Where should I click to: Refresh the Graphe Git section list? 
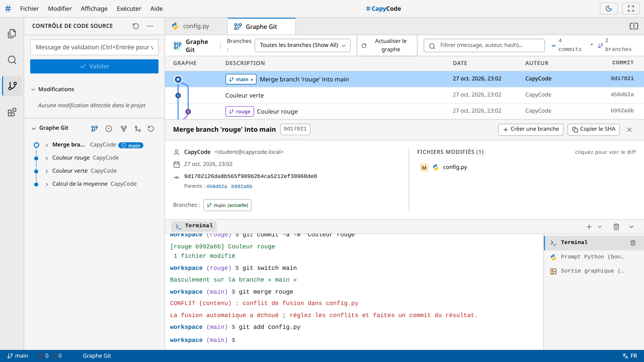point(151,129)
